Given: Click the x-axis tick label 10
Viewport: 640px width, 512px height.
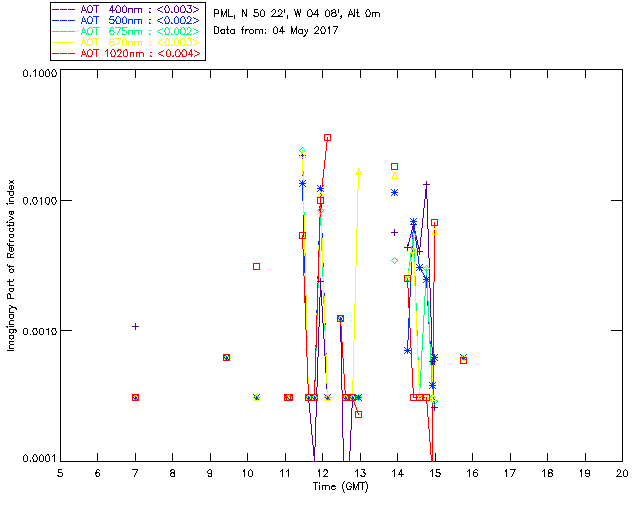Looking at the screenshot, I should [248, 473].
